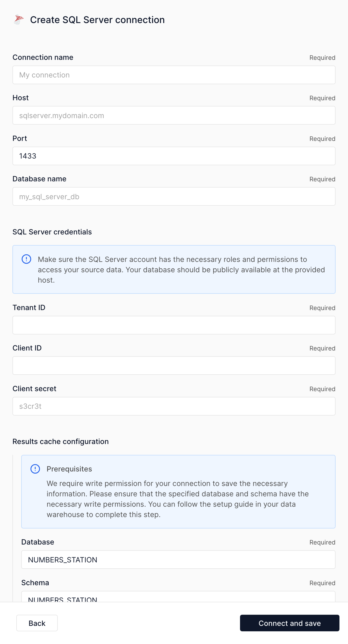The width and height of the screenshot is (348, 644).
Task: Click the Client secret field
Action: (x=174, y=406)
